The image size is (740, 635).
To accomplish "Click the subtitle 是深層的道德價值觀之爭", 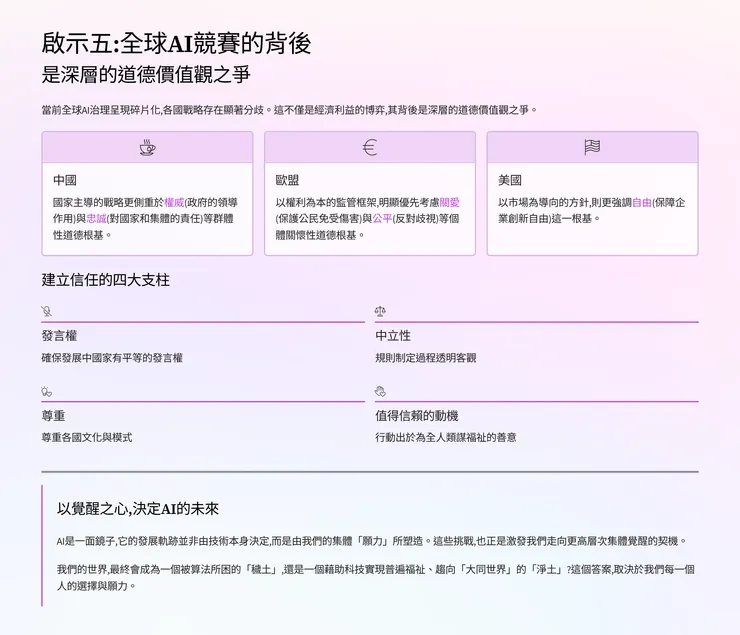I will (x=146, y=75).
